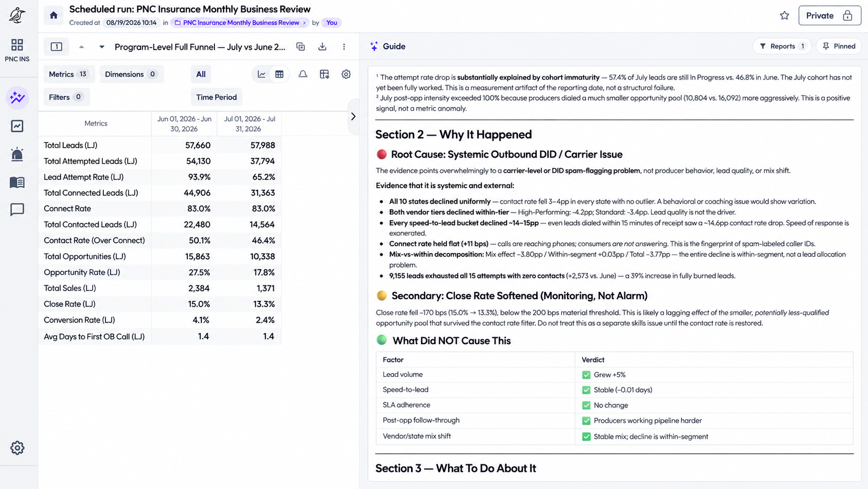Open the pivot table layout icon
Screen dimensions: 868x489
324,74
